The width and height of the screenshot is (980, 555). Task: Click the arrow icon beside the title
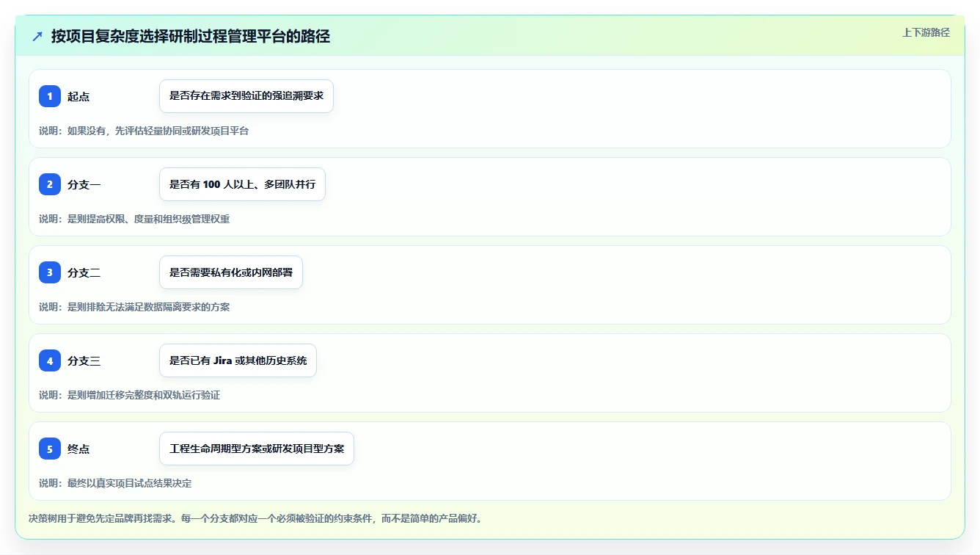[x=37, y=37]
